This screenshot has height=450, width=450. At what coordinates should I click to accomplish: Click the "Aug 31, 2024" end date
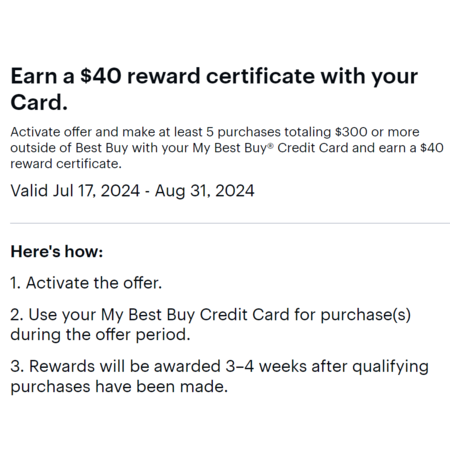[204, 191]
